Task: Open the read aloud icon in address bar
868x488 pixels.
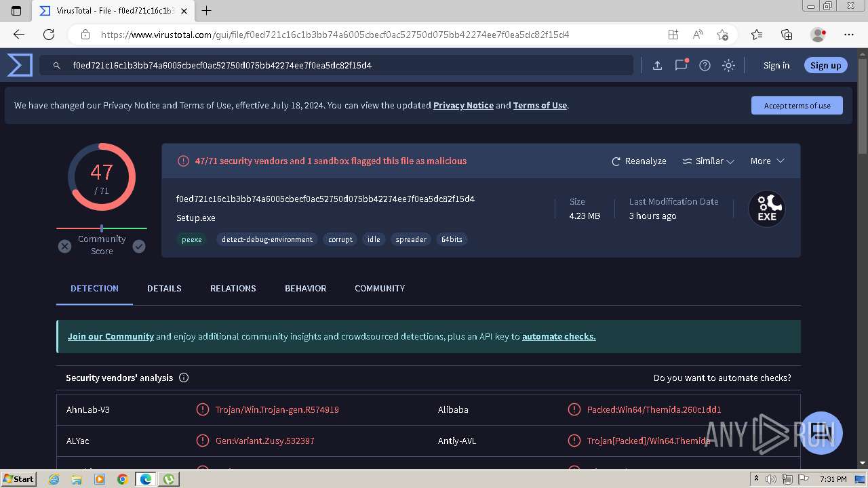Action: 698,35
